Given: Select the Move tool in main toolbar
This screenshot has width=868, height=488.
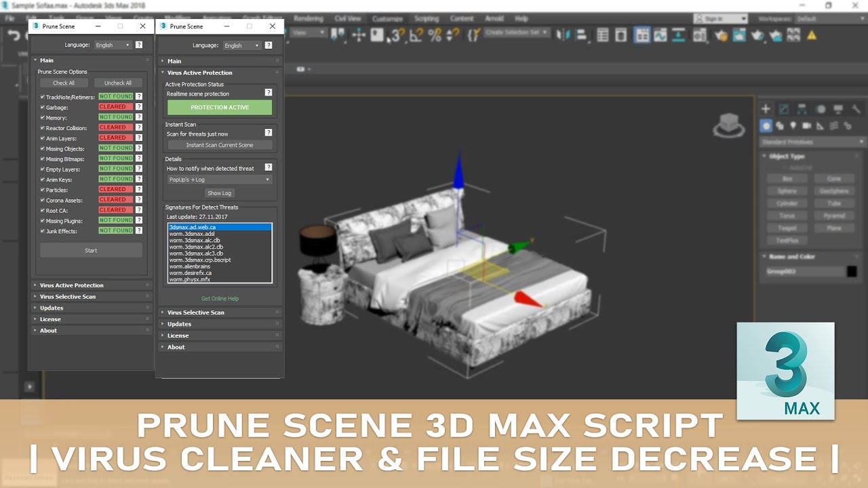Looking at the screenshot, I should tap(359, 35).
